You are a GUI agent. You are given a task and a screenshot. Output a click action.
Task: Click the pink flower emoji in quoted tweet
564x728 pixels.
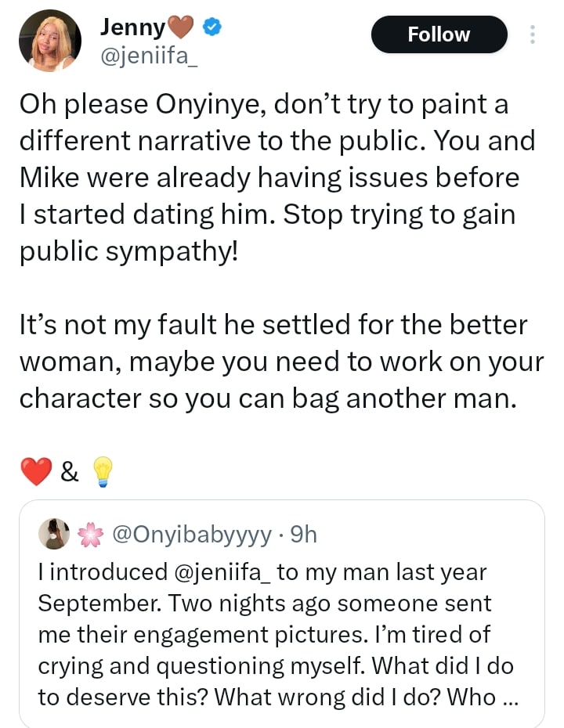coord(92,535)
